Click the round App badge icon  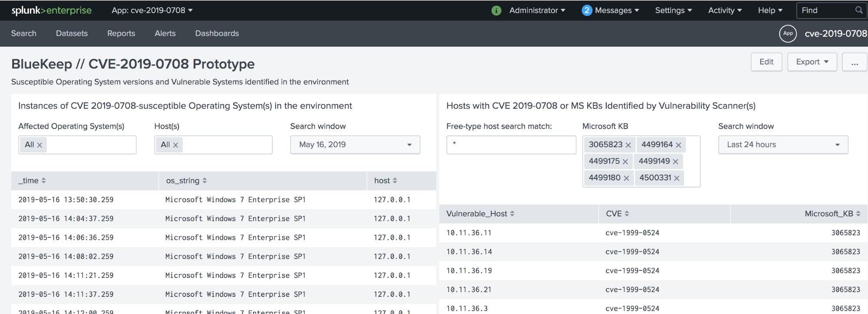click(x=788, y=33)
